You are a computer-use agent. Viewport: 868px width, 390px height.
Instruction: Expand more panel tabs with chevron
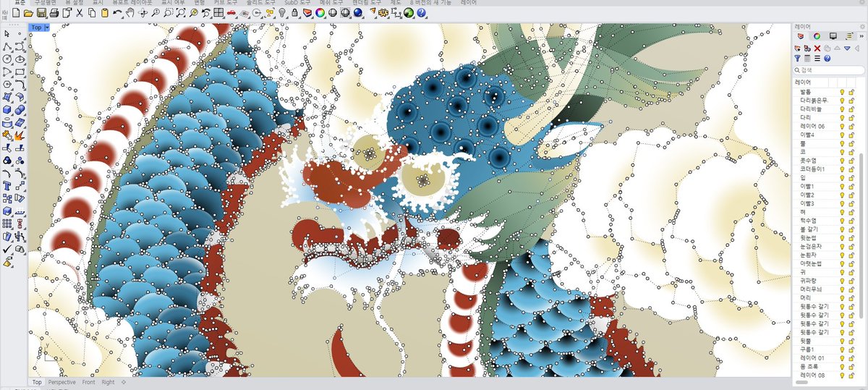861,35
